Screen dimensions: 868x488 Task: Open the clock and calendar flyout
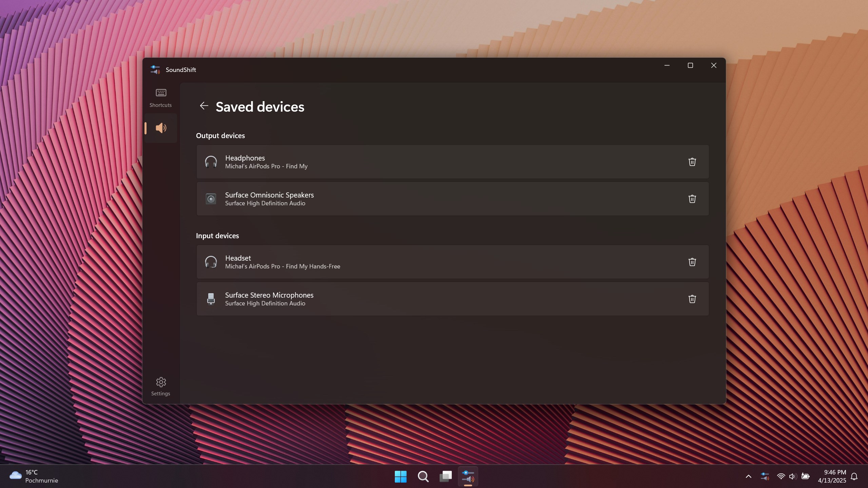pyautogui.click(x=832, y=476)
